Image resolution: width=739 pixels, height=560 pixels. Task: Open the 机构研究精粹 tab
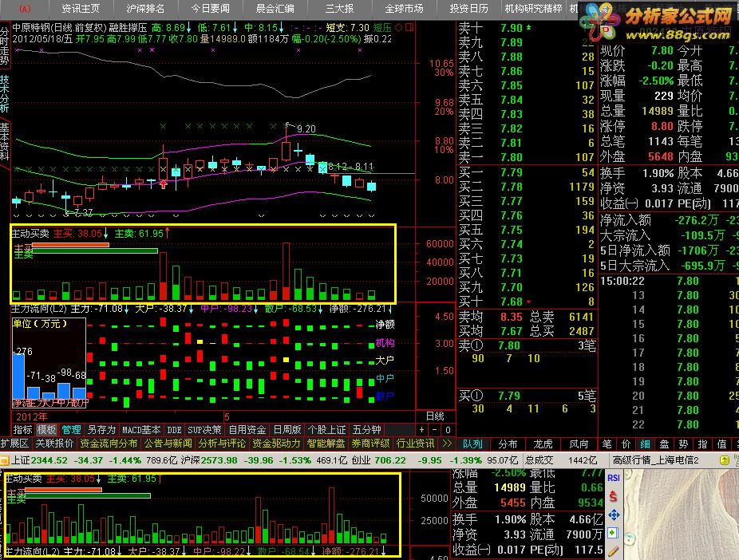point(533,9)
